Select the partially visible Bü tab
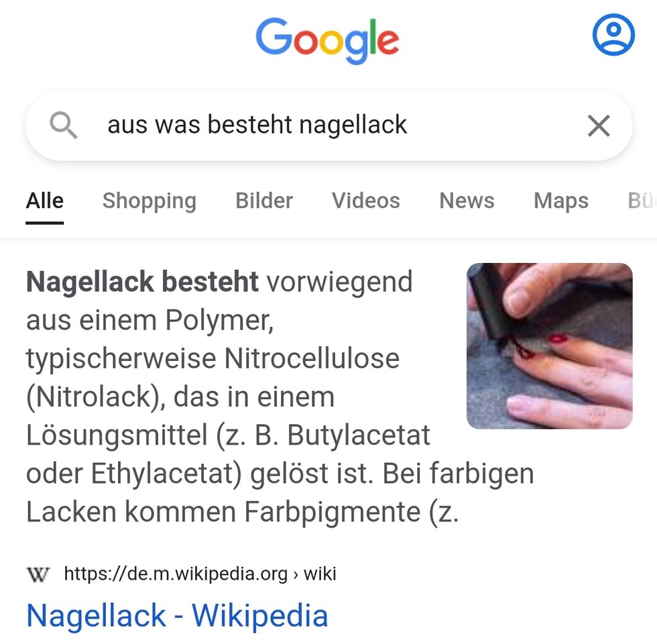The height and width of the screenshot is (644, 657). [x=642, y=201]
